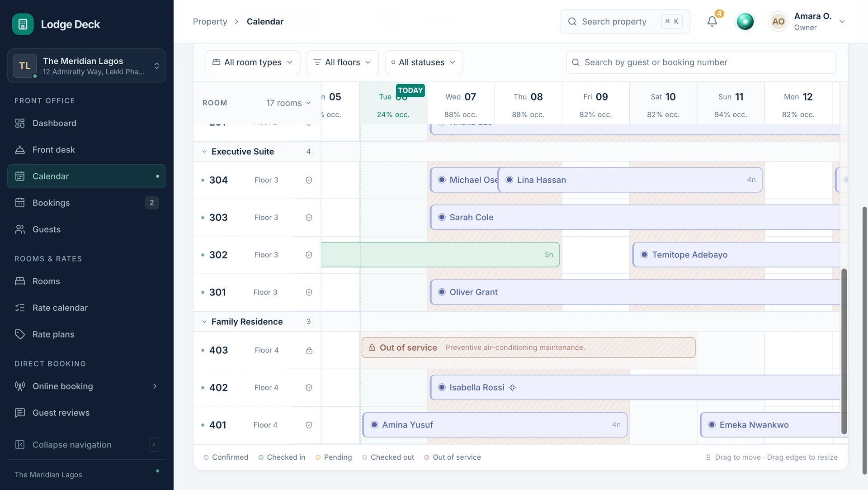868x490 pixels.
Task: Collapse the Family Residence room group
Action: coord(204,322)
